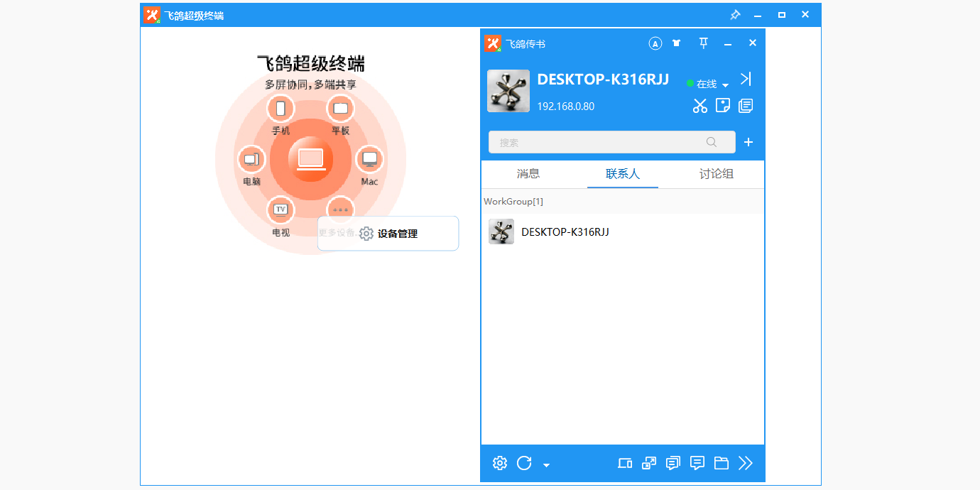The image size is (980, 490).
Task: Refresh the contact list
Action: point(524,463)
